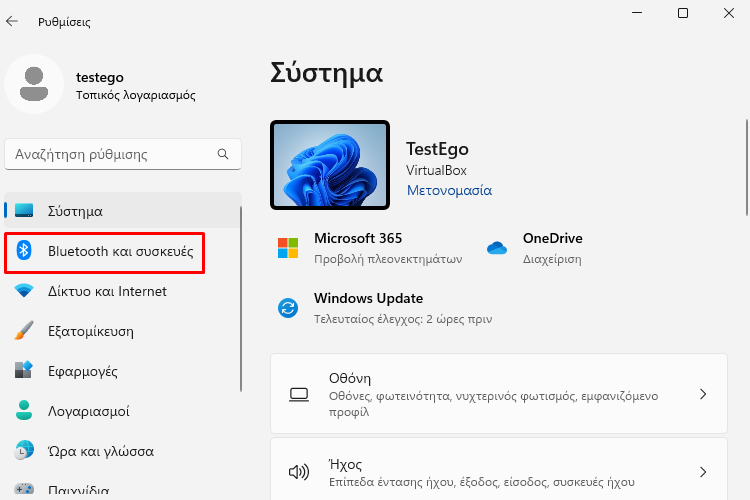The width and height of the screenshot is (750, 500).
Task: Maximize the Settings window
Action: pos(683,13)
